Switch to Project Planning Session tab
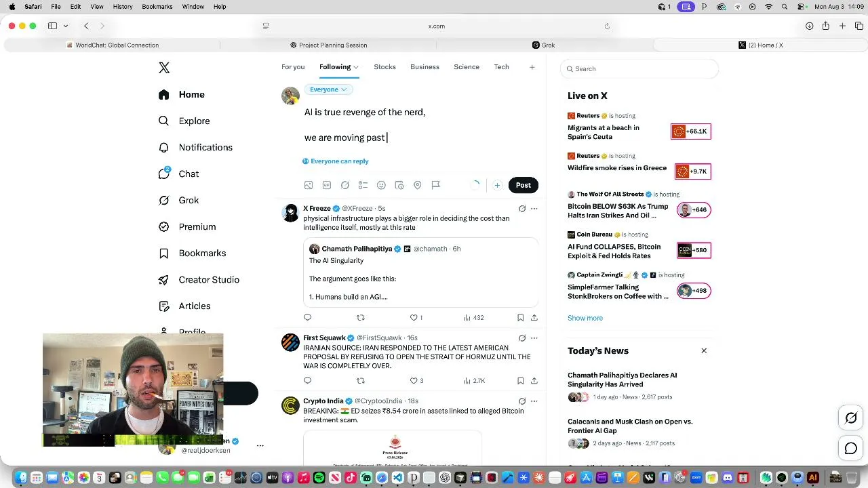868x488 pixels. [328, 45]
